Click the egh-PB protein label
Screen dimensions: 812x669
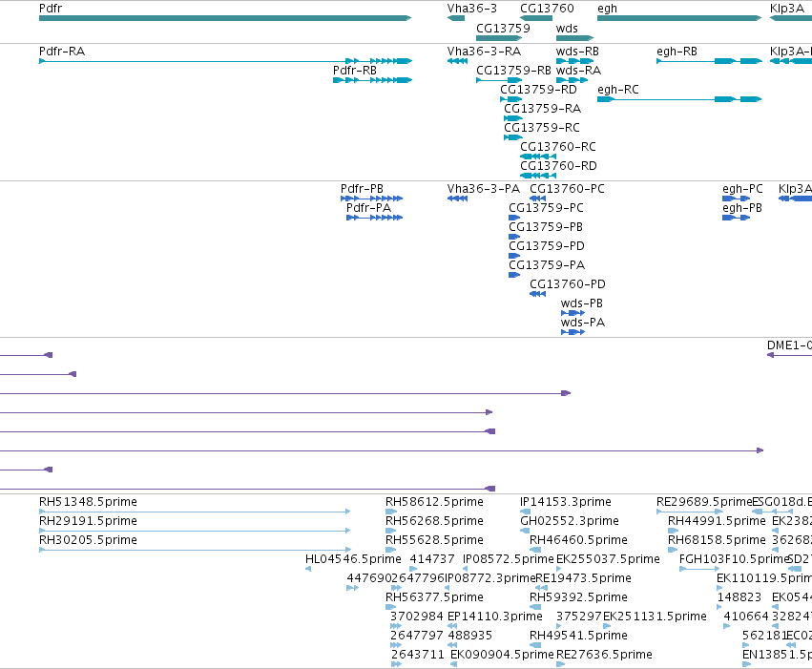(x=742, y=208)
